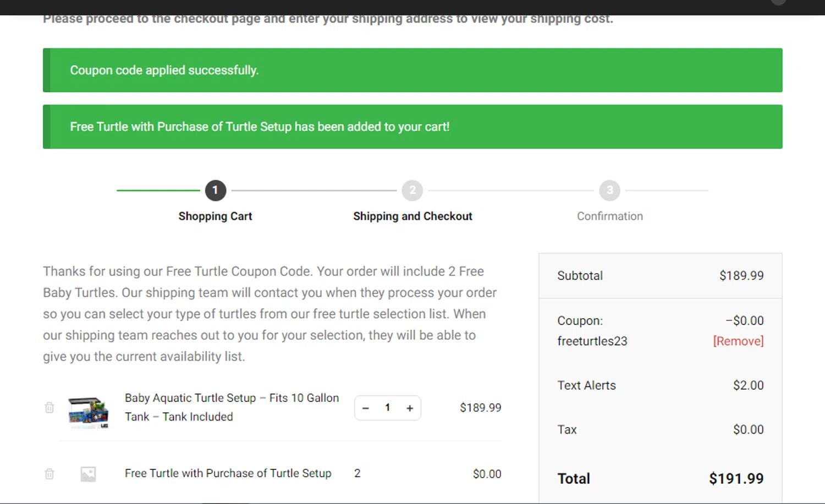Decrease Turtle Setup quantity with minus button
The height and width of the screenshot is (504, 825).
tap(366, 408)
